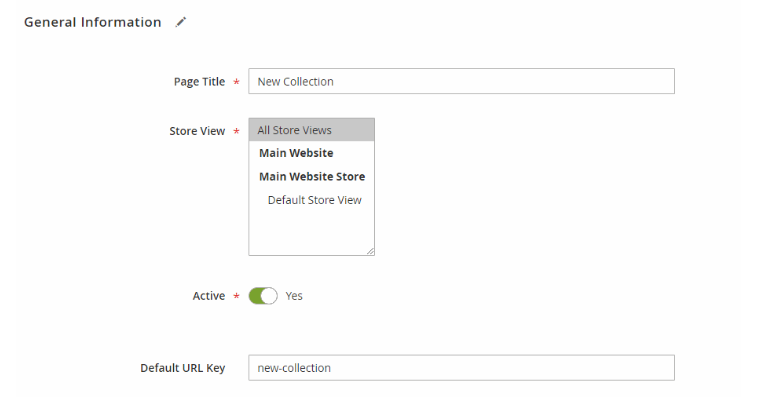Click the Yes label next to Active switch
Screen dimensions: 776x414
tap(294, 296)
